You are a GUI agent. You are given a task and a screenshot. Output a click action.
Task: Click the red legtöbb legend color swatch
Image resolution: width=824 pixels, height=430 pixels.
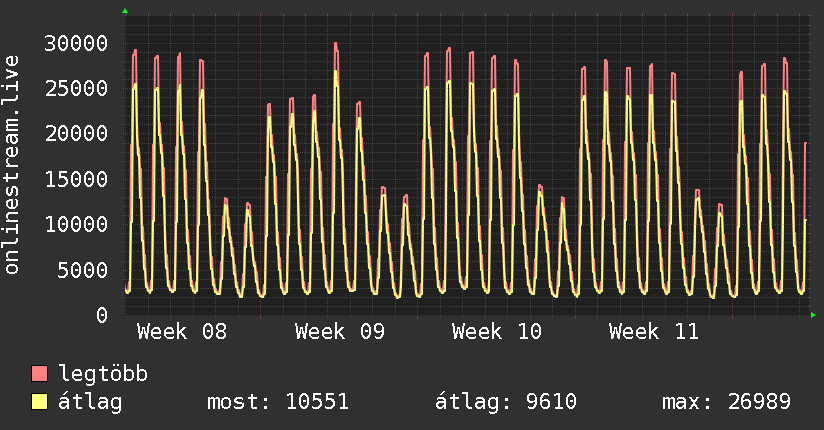coord(39,374)
